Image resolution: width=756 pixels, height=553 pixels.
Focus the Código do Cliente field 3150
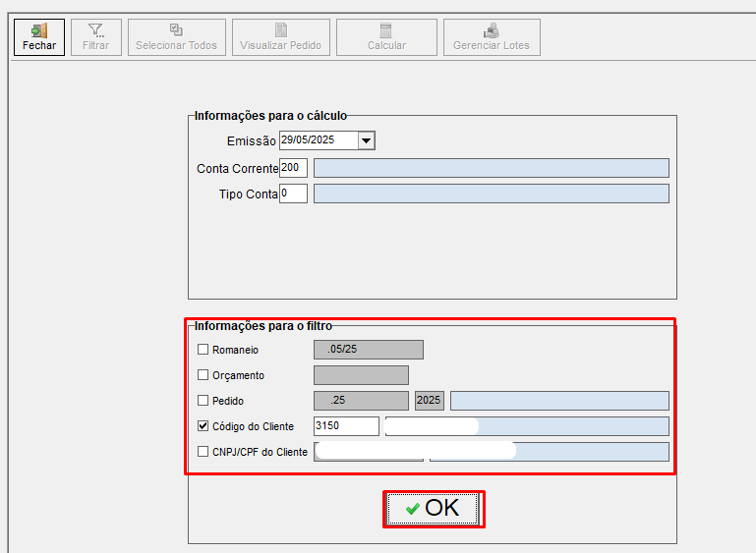(345, 426)
